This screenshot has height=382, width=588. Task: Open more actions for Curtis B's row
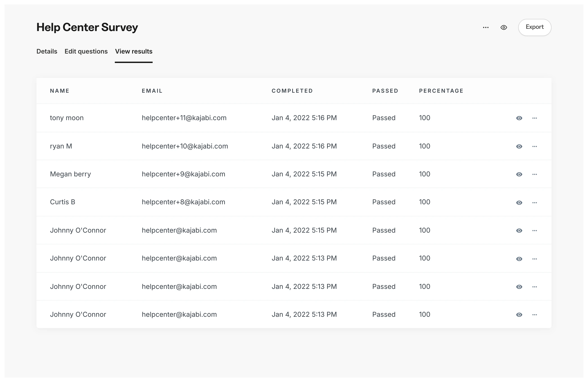[x=535, y=202]
